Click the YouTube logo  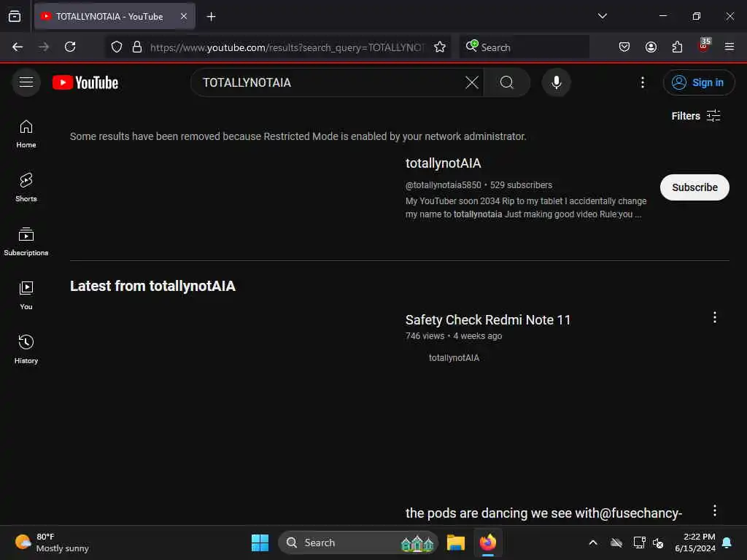tap(85, 82)
